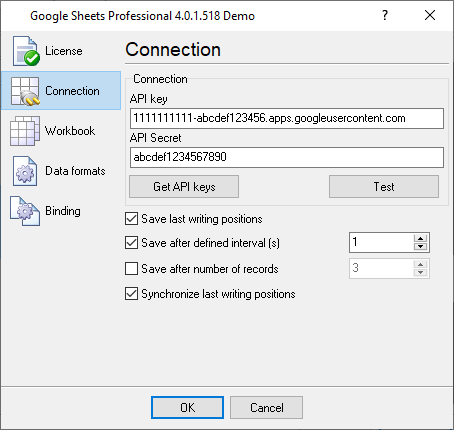Viewport: 454px width, 430px height.
Task: Toggle Synchronize last writing positions checkbox
Action: [131, 294]
